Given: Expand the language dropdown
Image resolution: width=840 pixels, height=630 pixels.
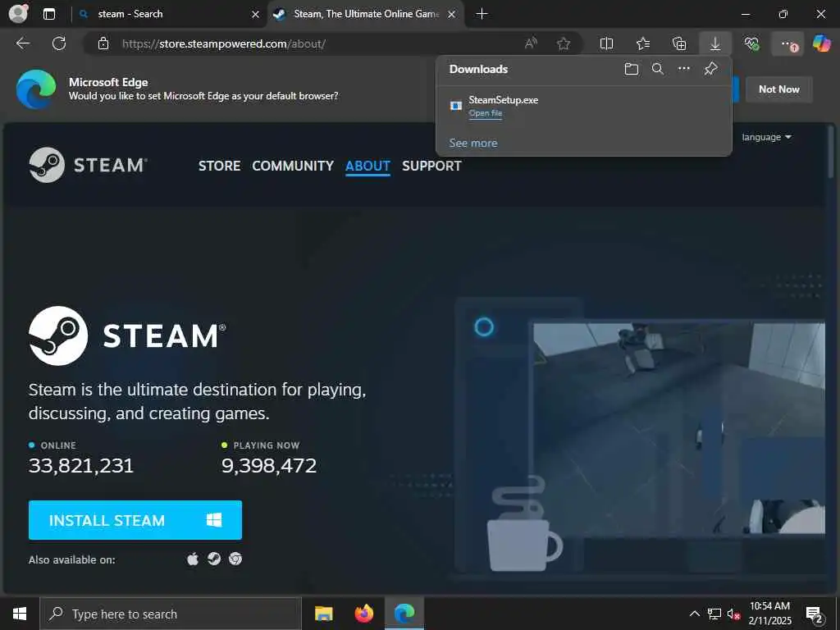Looking at the screenshot, I should tap(766, 138).
